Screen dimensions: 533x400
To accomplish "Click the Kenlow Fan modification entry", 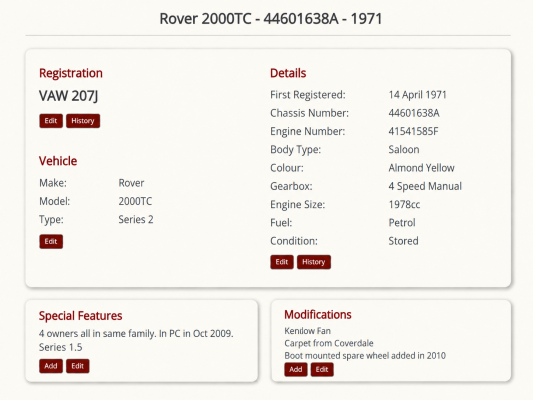I will pyautogui.click(x=308, y=331).
